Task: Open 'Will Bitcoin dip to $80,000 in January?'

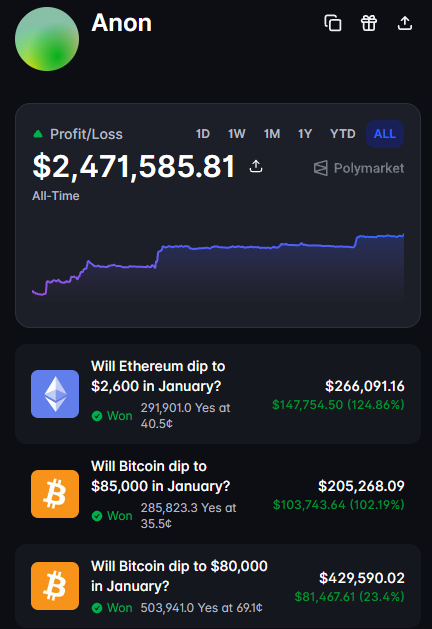Action: [x=179, y=576]
